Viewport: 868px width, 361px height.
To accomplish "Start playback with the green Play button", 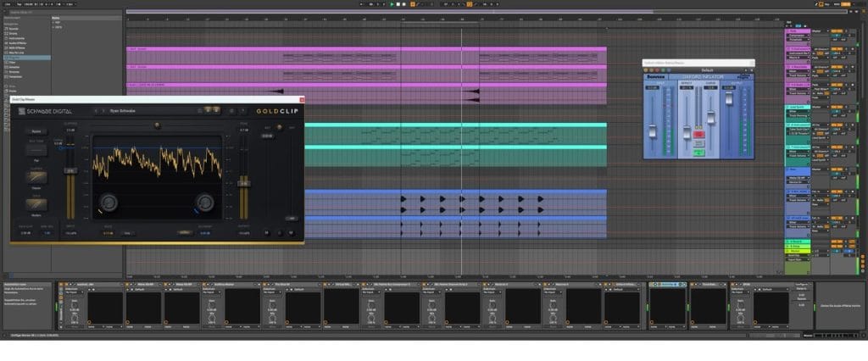I will [x=392, y=4].
